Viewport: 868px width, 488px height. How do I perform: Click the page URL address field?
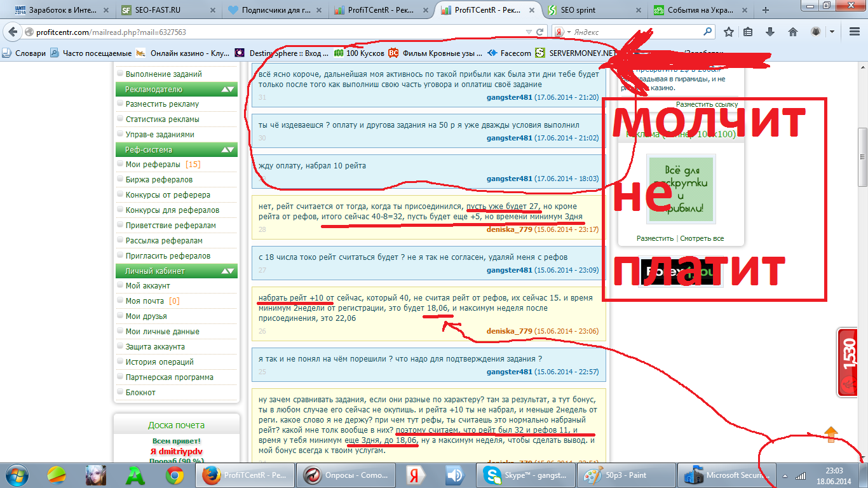pos(273,32)
